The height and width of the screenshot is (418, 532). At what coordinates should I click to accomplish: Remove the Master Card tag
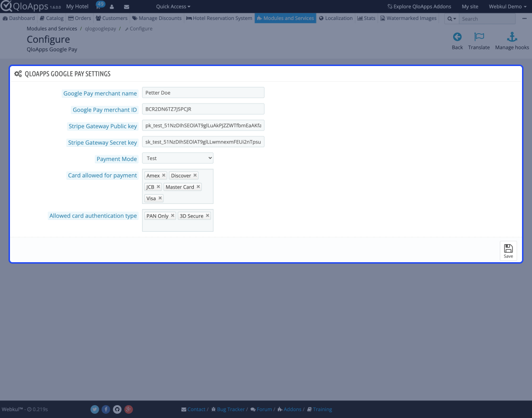[198, 187]
